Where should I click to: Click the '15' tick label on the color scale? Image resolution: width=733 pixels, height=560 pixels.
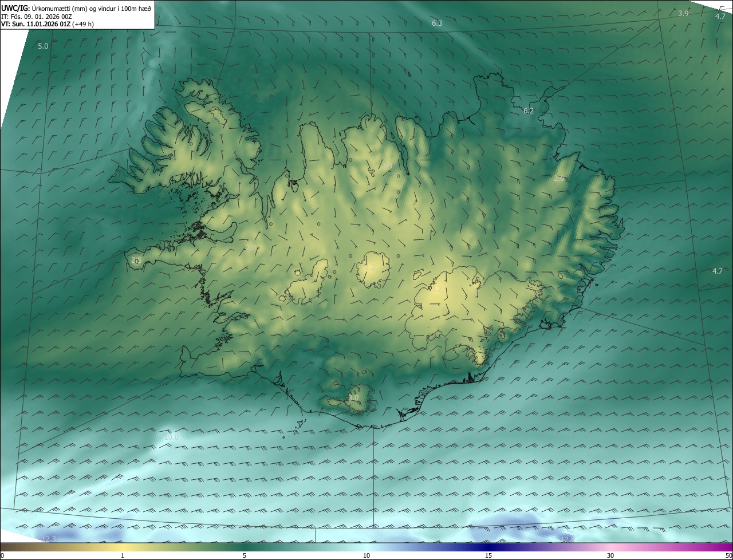pyautogui.click(x=488, y=555)
